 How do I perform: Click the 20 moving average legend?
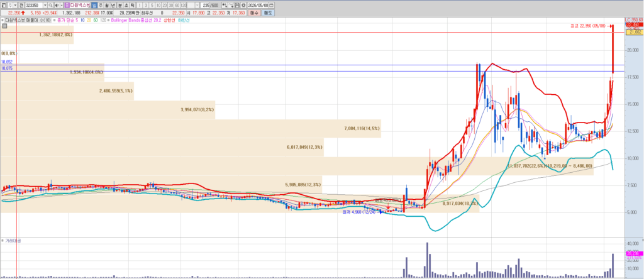89,20
